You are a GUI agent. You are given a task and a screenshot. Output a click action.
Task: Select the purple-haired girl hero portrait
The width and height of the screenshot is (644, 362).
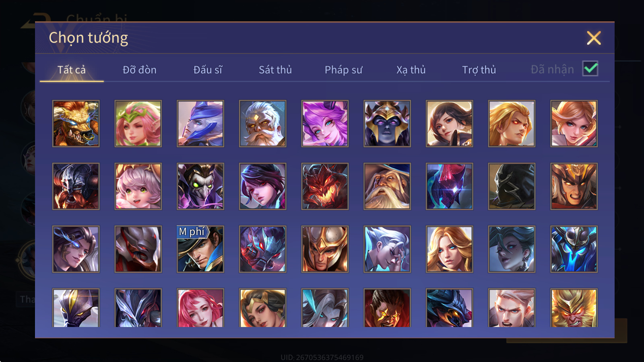325,123
